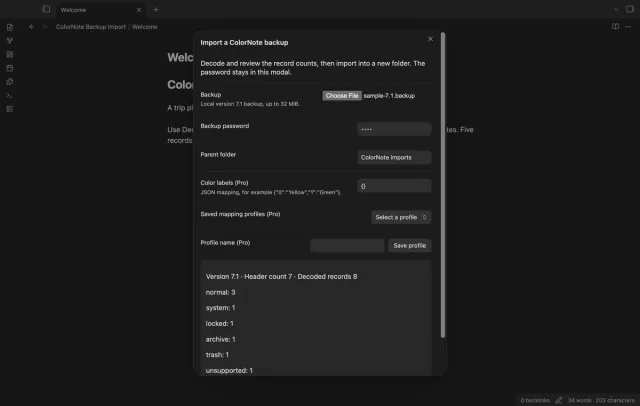Click the 203 characters status entry

click(615, 400)
